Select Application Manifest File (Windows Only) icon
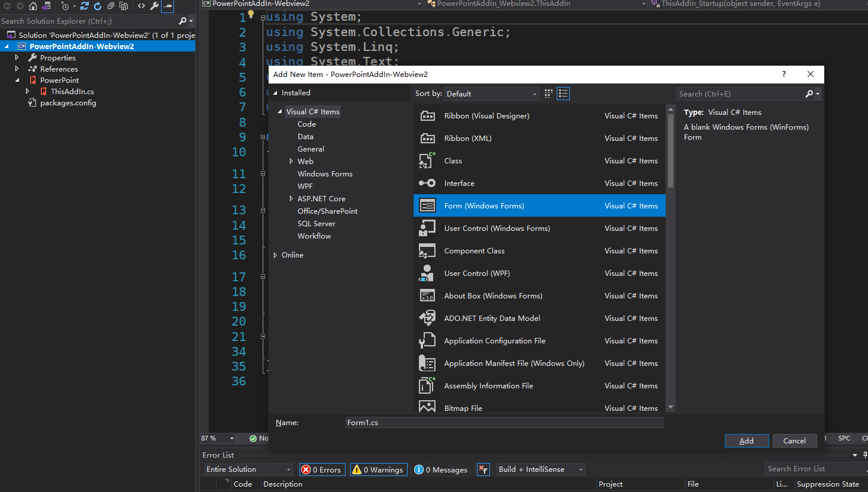Image resolution: width=868 pixels, height=492 pixels. (427, 364)
